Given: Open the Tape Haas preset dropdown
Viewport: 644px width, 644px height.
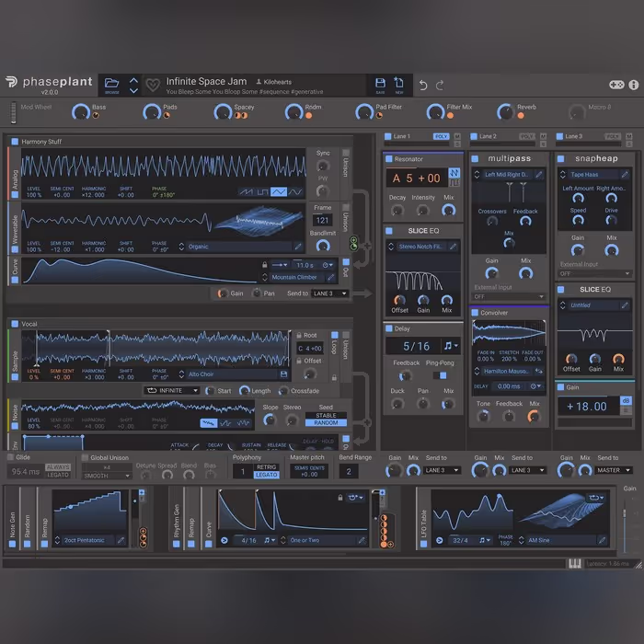Looking at the screenshot, I should coord(589,174).
